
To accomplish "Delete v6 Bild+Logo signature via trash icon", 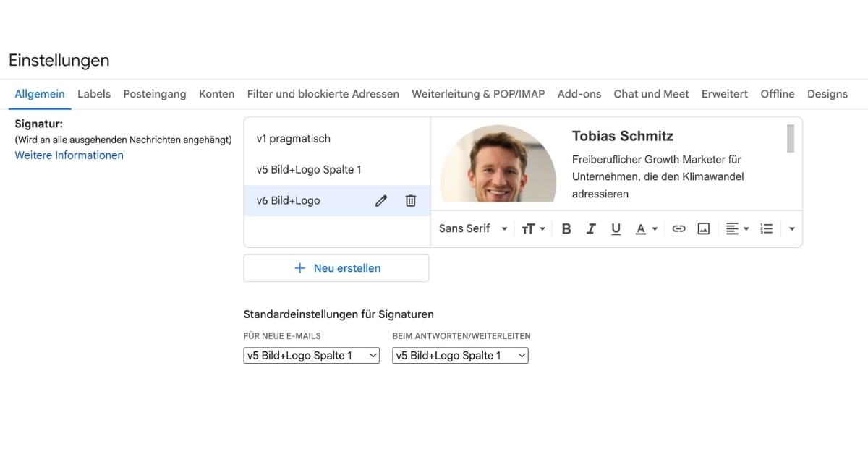I will [410, 201].
